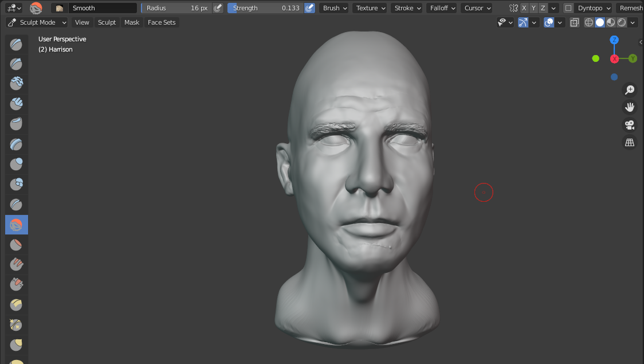
Task: Click the Y axis gizmo handle
Action: point(633,58)
